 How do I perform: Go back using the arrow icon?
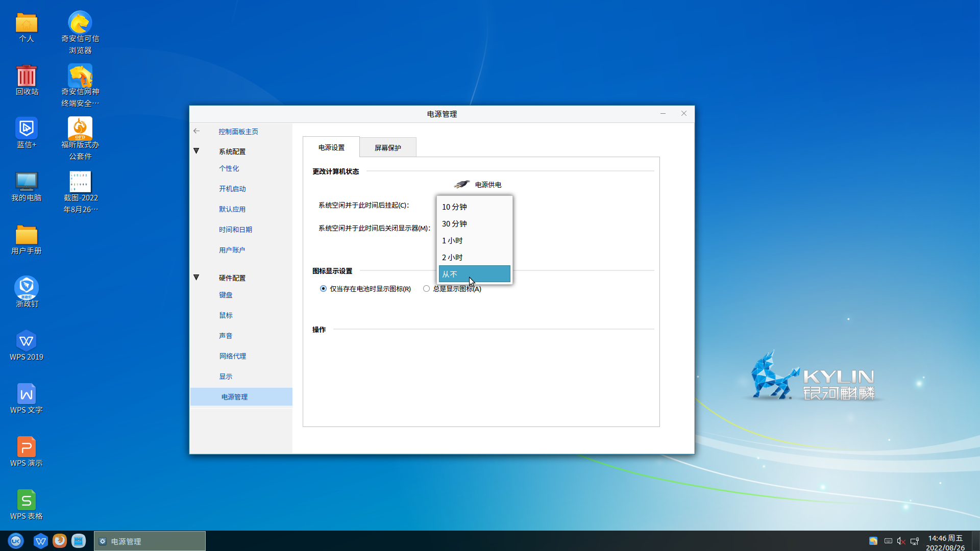point(197,131)
